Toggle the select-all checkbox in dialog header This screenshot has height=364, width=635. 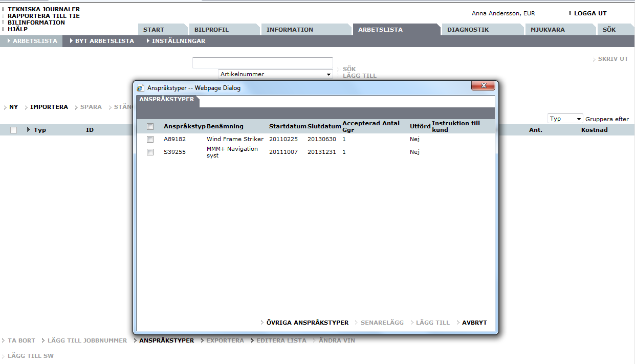[150, 126]
